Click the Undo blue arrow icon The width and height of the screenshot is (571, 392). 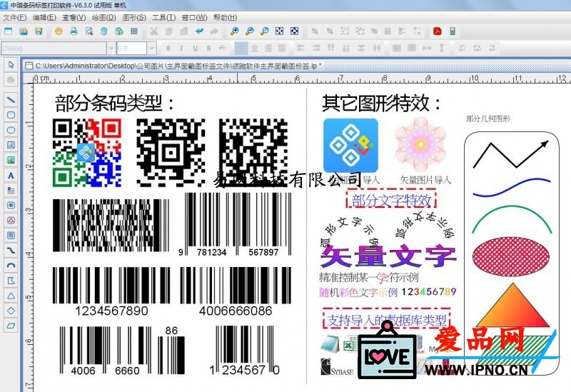tap(199, 31)
